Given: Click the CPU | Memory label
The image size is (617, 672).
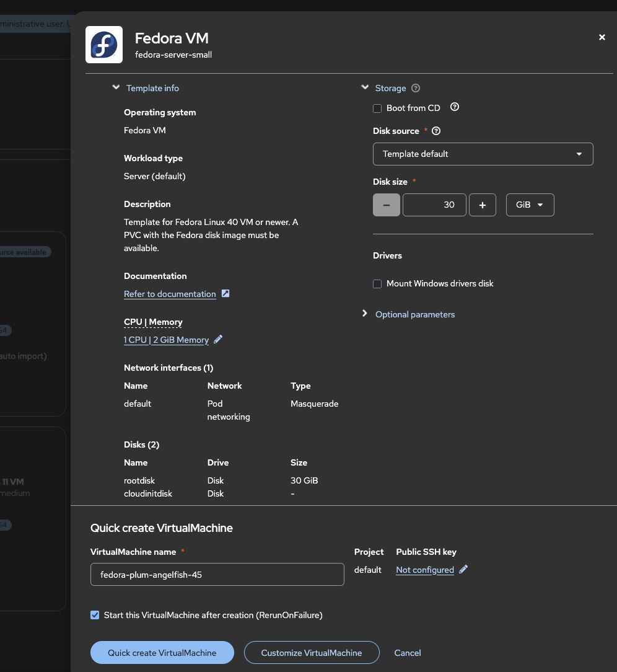Looking at the screenshot, I should coord(153,322).
